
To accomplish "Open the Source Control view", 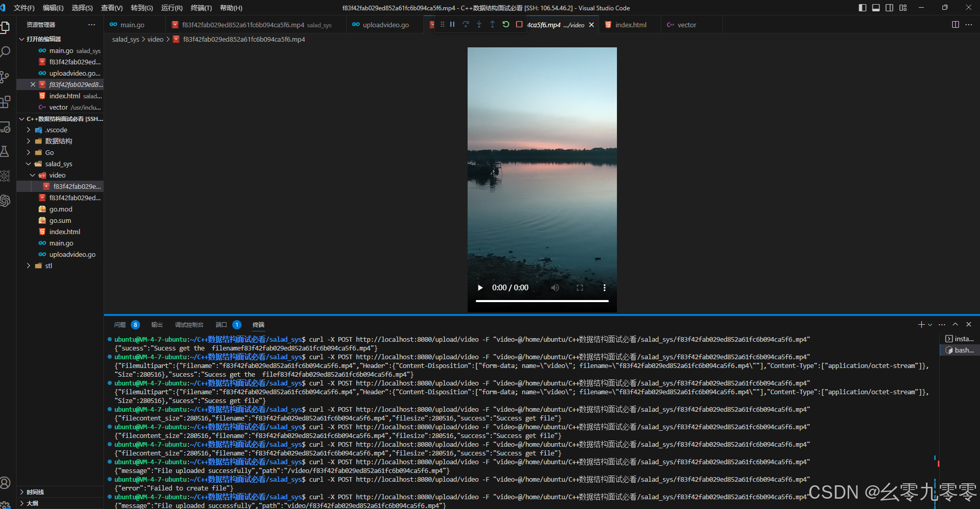I will pos(5,77).
